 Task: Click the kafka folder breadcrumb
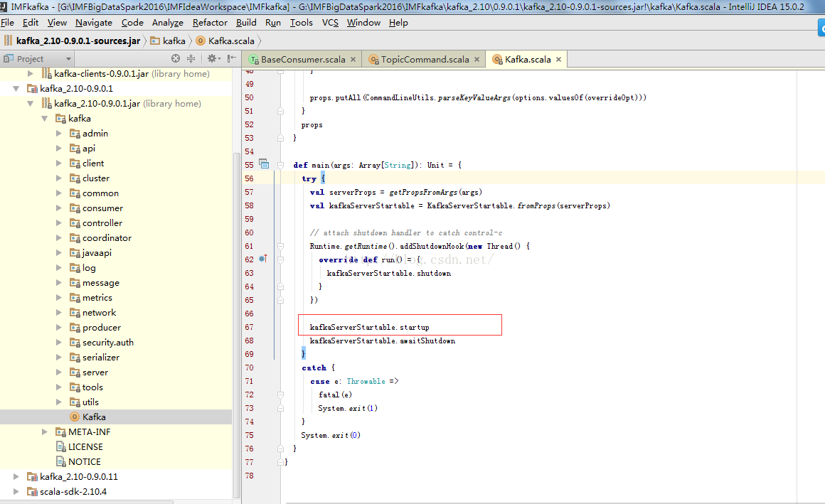[169, 41]
